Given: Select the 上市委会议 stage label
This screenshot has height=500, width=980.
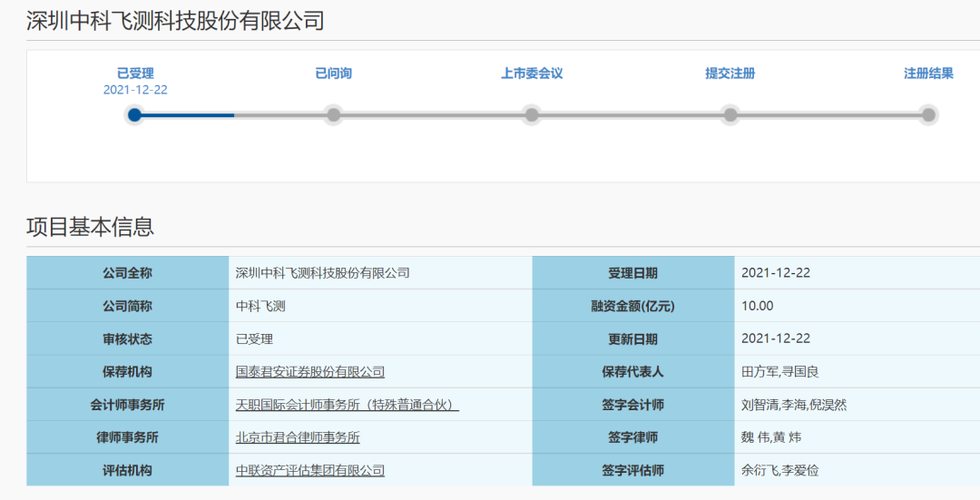Looking at the screenshot, I should (532, 74).
